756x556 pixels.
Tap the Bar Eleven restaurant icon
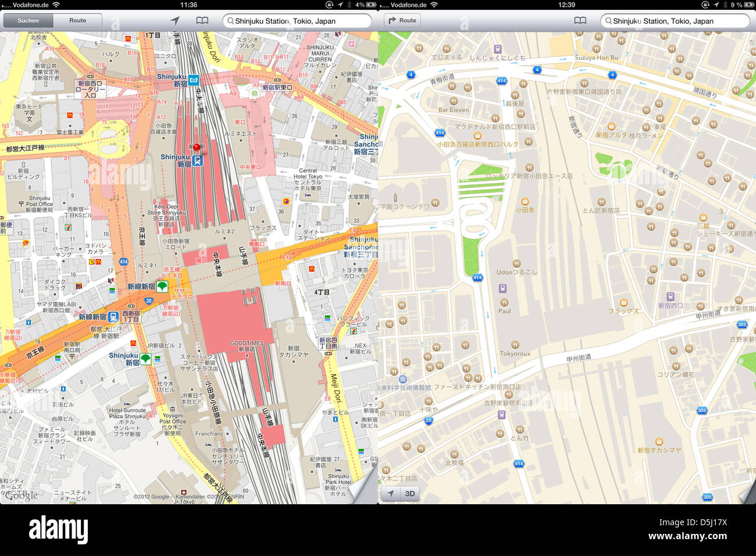coord(453,101)
